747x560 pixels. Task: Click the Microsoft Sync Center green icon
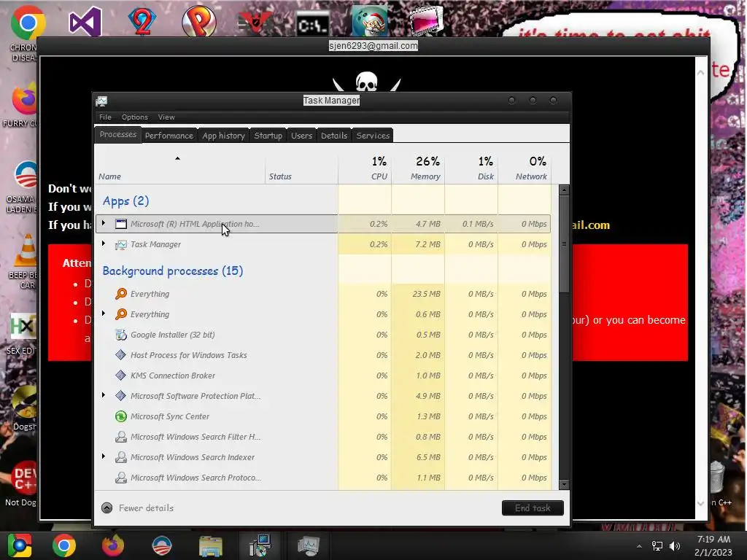click(x=121, y=416)
